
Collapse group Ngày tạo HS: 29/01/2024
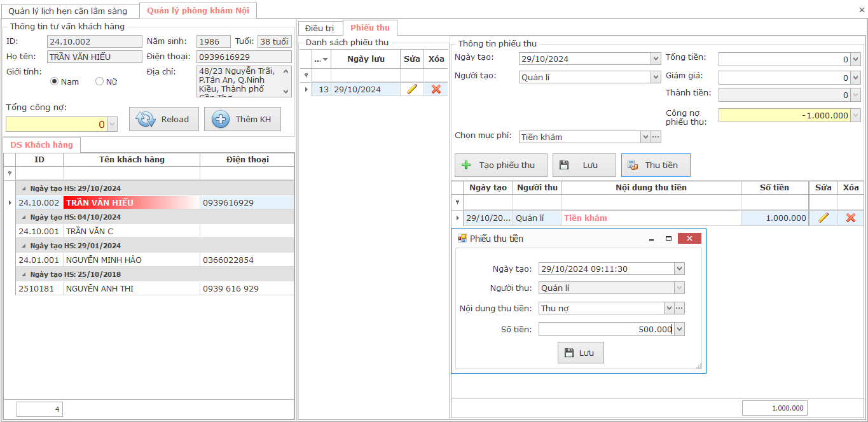coord(24,246)
